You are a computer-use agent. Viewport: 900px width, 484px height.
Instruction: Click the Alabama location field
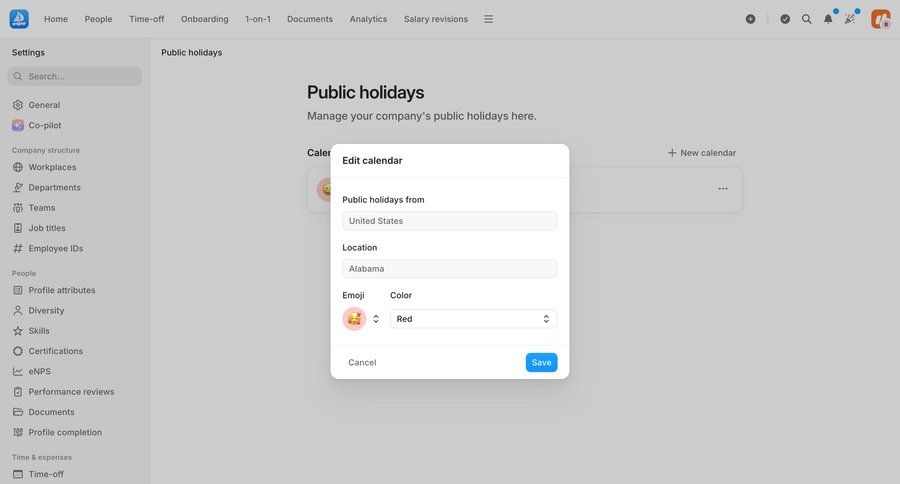(449, 269)
